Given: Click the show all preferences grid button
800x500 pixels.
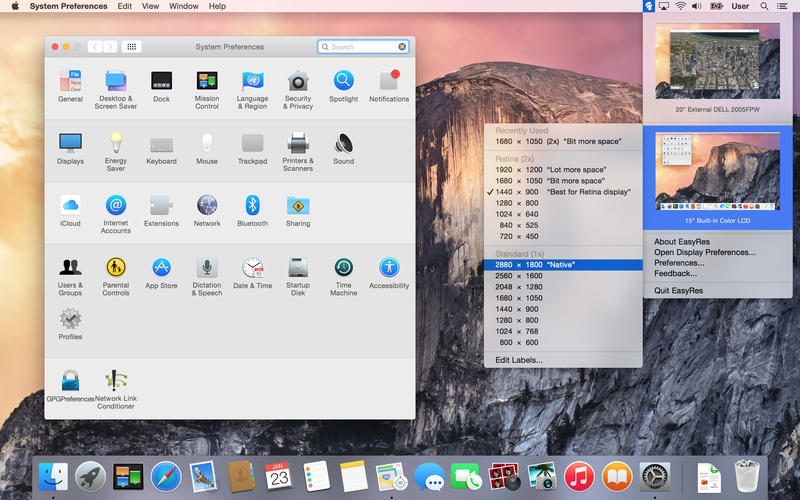Looking at the screenshot, I should point(132,47).
